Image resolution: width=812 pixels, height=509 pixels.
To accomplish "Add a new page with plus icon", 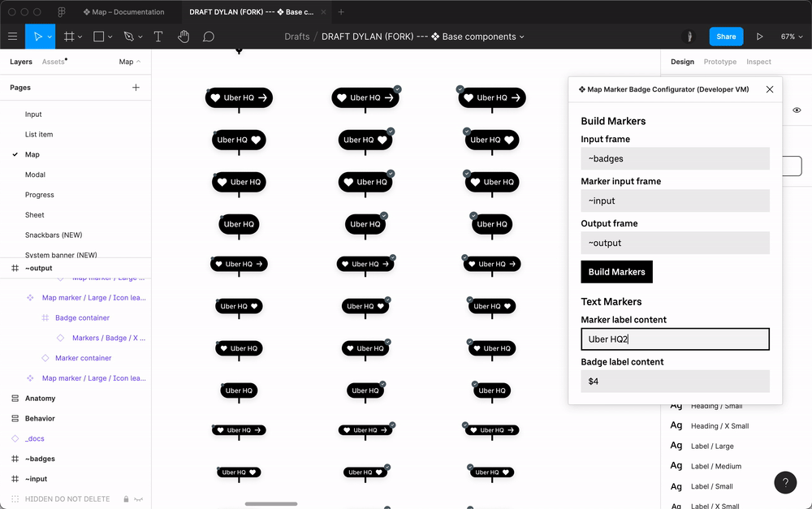I will click(136, 88).
